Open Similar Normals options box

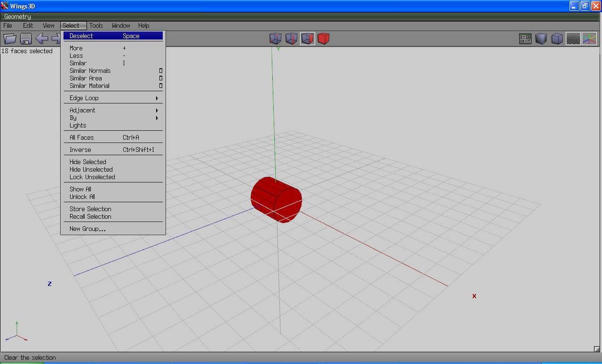[x=160, y=71]
